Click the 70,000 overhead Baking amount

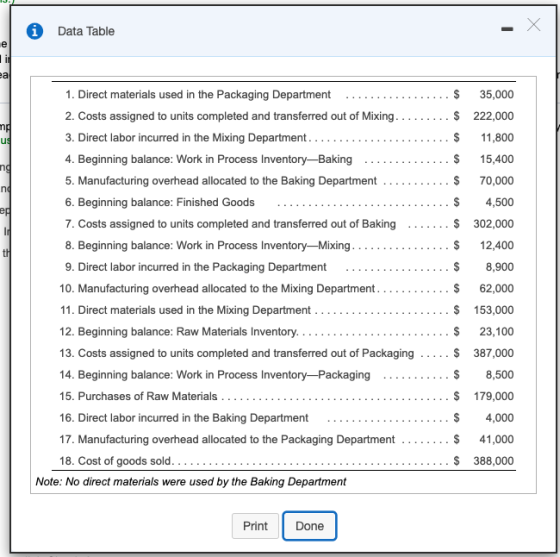496,181
